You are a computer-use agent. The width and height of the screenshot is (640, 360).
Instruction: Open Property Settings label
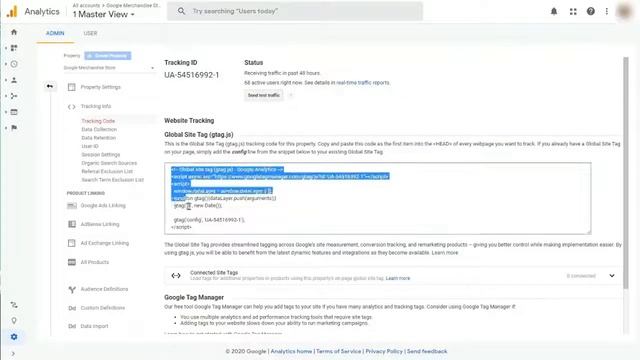[x=100, y=87]
